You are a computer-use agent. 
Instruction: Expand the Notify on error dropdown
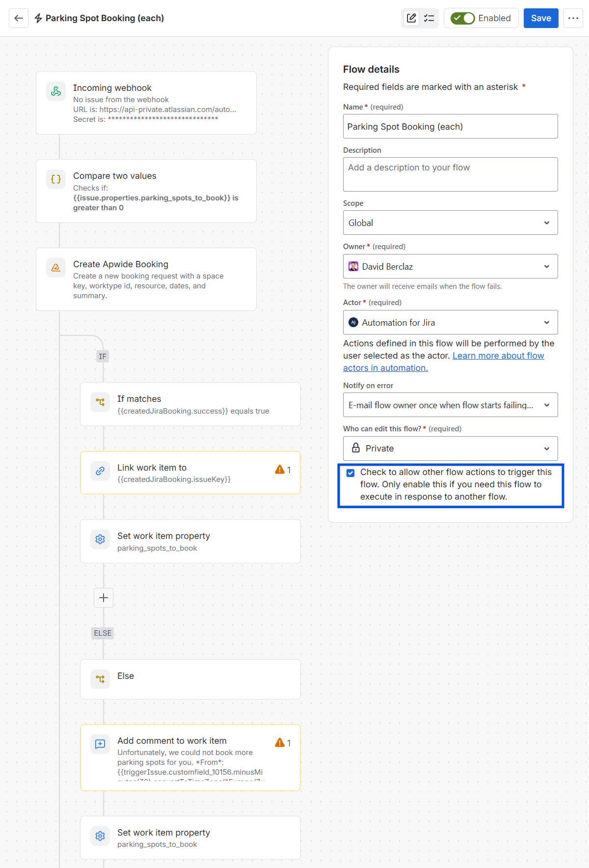(x=450, y=405)
